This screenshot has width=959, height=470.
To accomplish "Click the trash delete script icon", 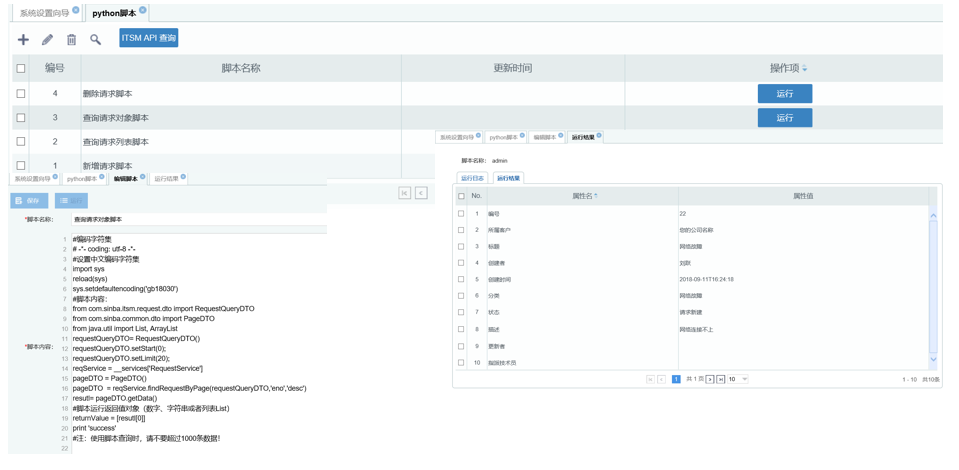I will [x=72, y=40].
